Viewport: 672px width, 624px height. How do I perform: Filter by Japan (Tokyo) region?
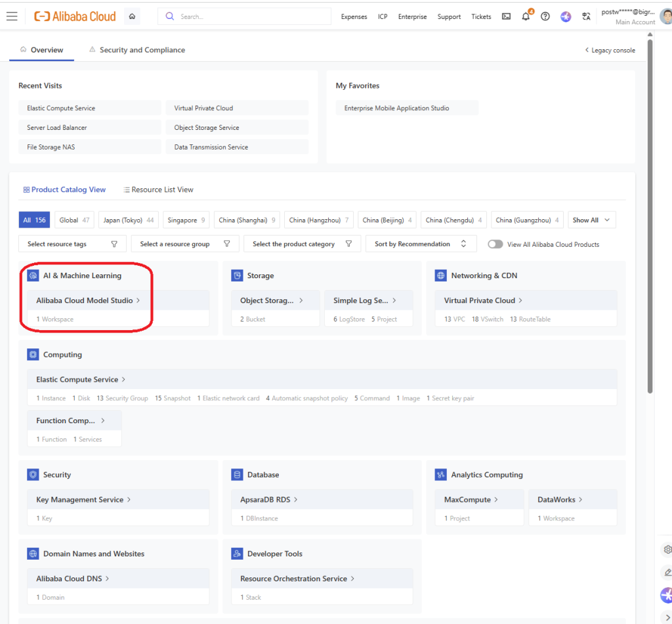pos(128,220)
